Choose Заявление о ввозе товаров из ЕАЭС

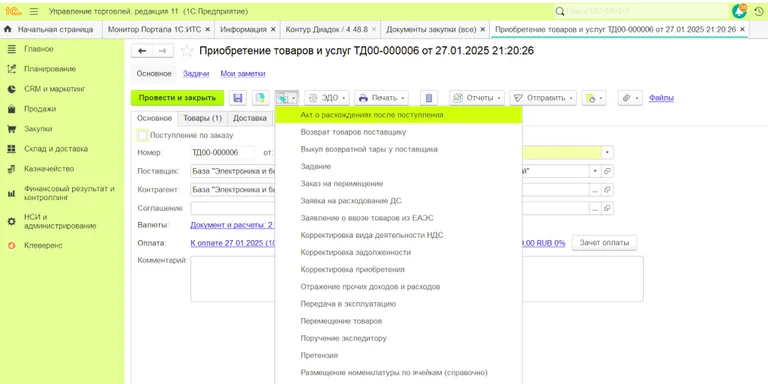pyautogui.click(x=399, y=218)
